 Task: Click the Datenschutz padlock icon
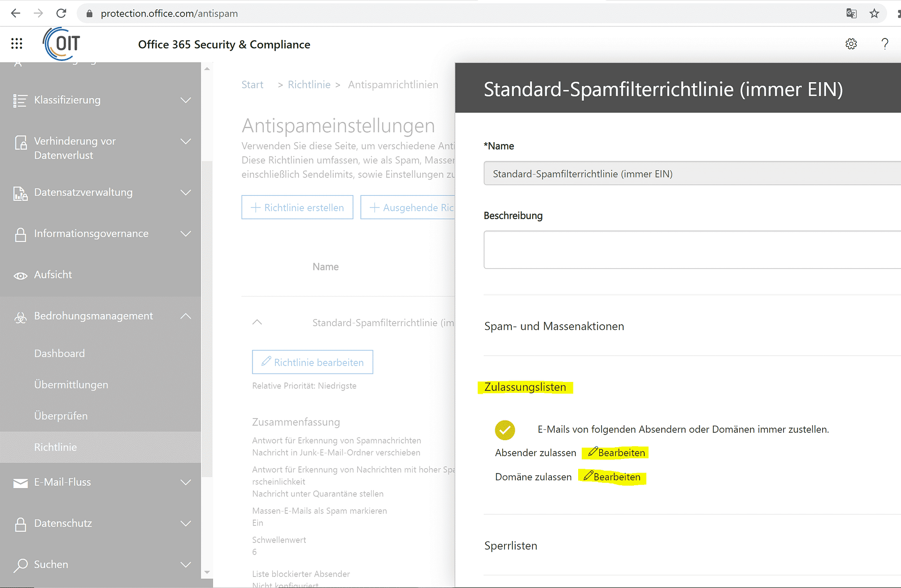point(20,524)
